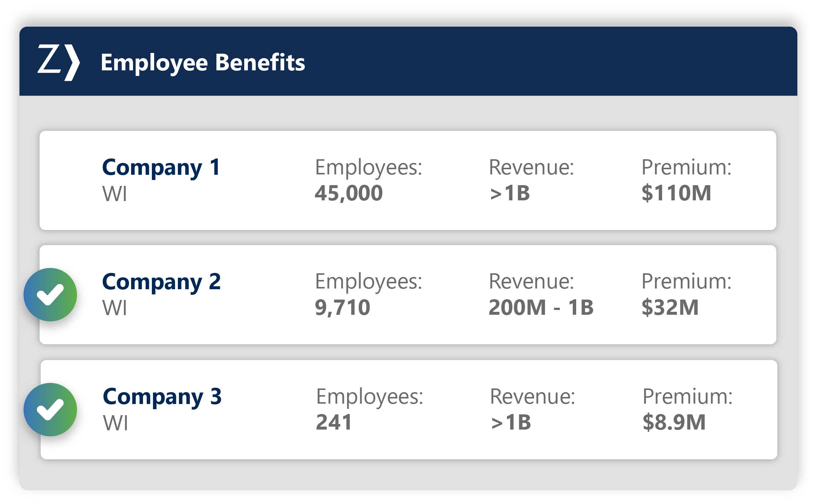Click the WI state under Company 3
Image resolution: width=817 pixels, height=504 pixels.
click(x=116, y=423)
